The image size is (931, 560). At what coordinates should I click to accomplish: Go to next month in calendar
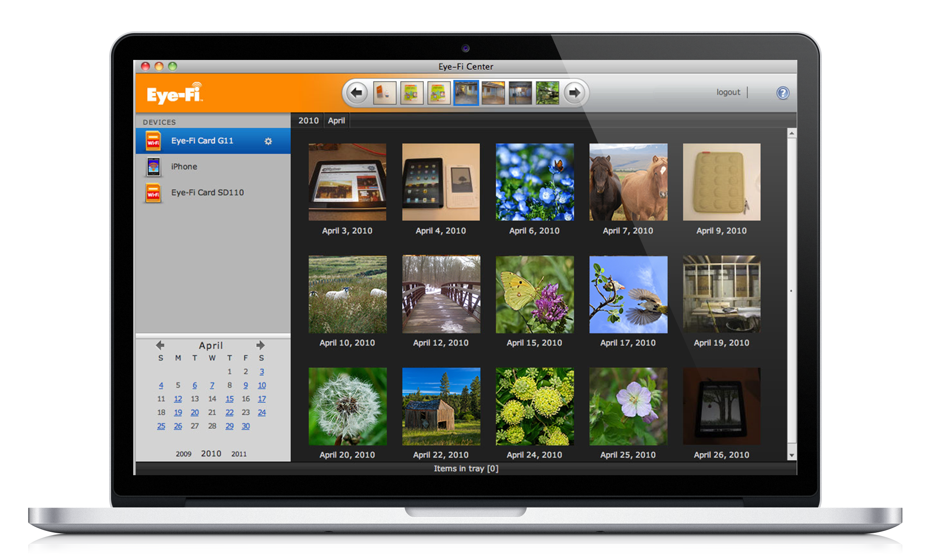260,345
